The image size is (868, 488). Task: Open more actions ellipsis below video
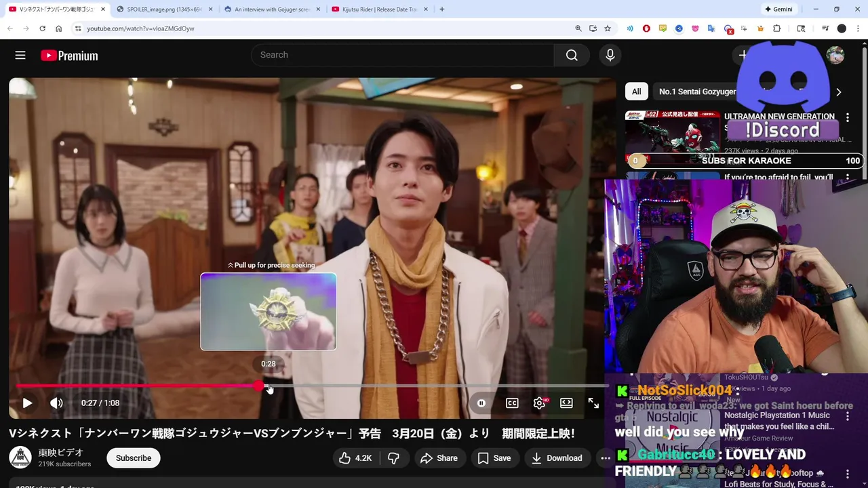(606, 458)
